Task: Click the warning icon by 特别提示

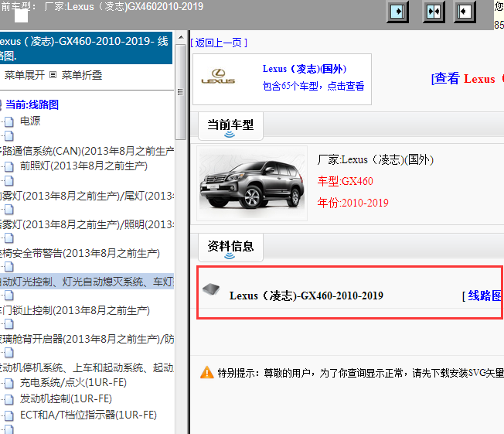Action: (207, 373)
